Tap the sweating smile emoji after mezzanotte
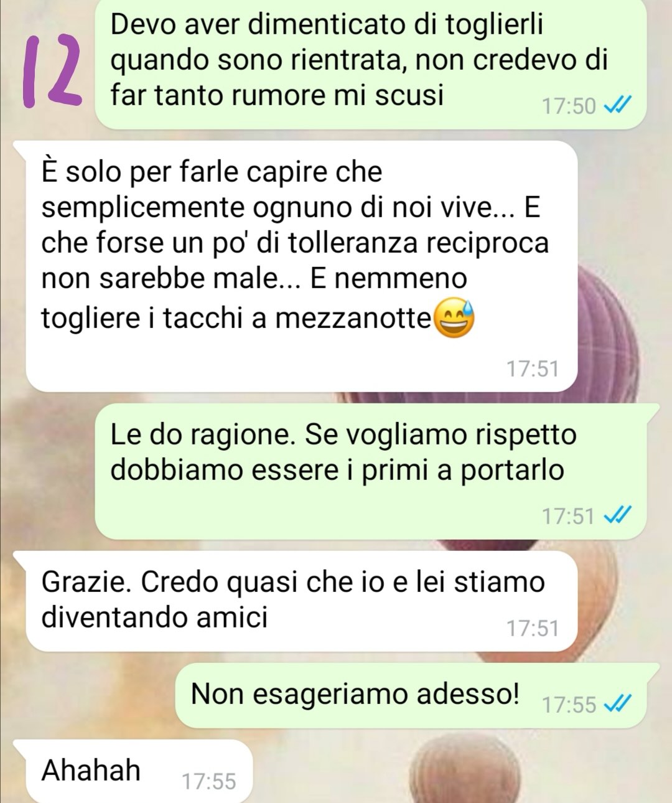The height and width of the screenshot is (803, 672). coord(453,319)
